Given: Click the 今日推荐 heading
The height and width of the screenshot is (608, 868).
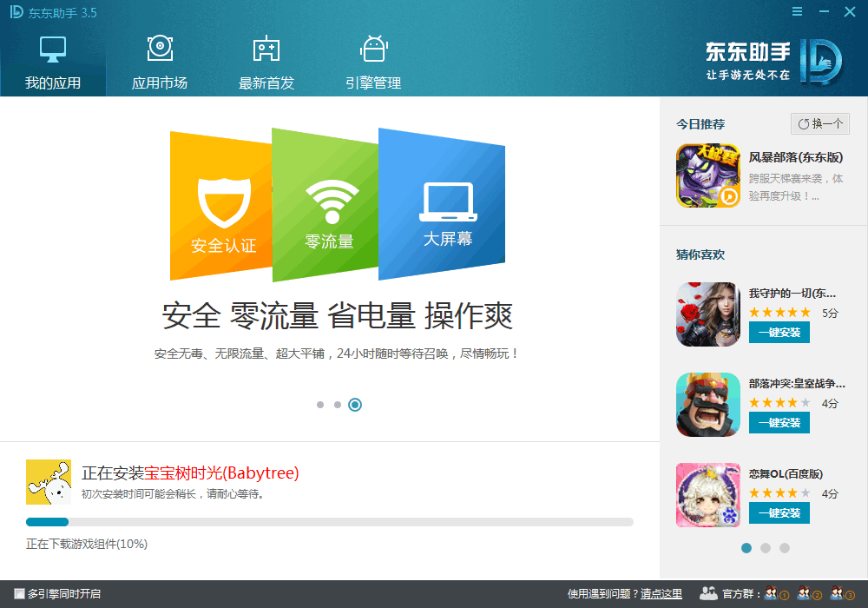Looking at the screenshot, I should point(700,124).
